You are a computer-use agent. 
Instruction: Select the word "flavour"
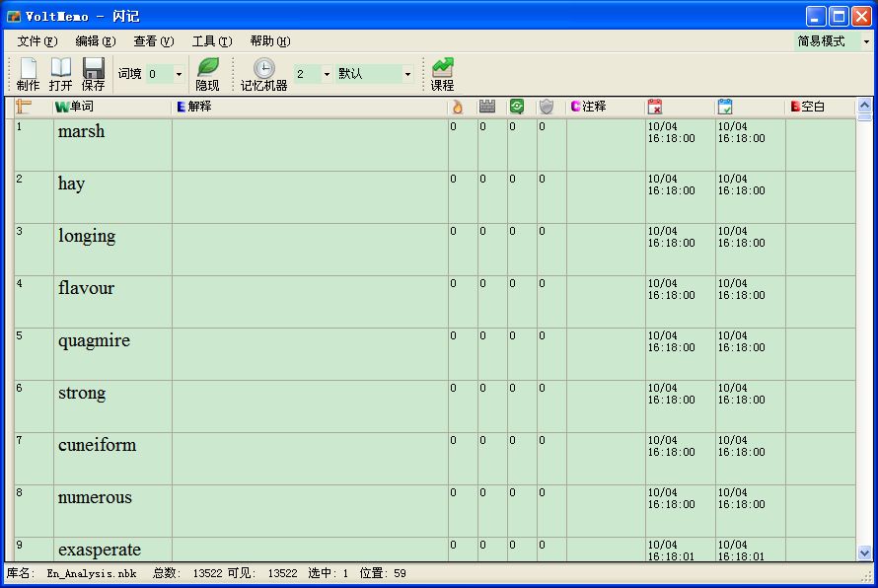[86, 288]
